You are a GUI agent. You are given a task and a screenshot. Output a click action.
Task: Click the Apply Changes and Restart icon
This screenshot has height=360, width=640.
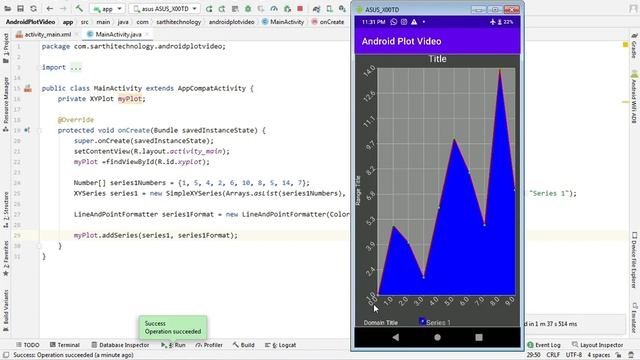click(222, 9)
